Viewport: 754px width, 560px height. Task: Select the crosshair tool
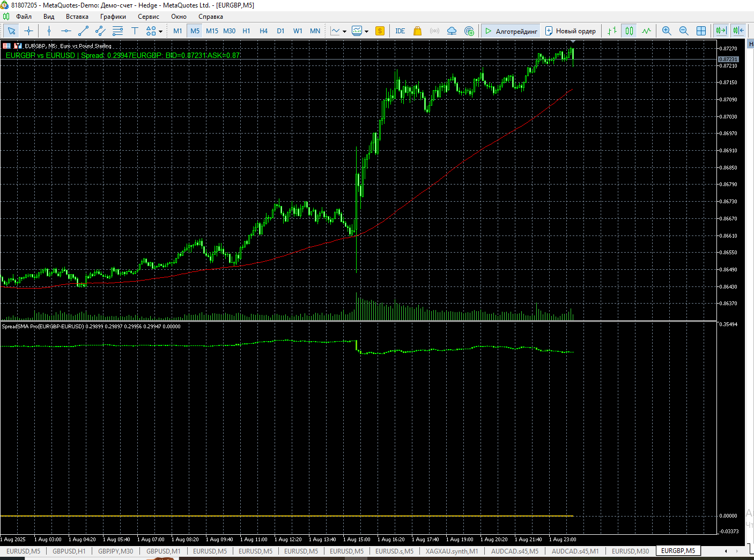coord(29,31)
